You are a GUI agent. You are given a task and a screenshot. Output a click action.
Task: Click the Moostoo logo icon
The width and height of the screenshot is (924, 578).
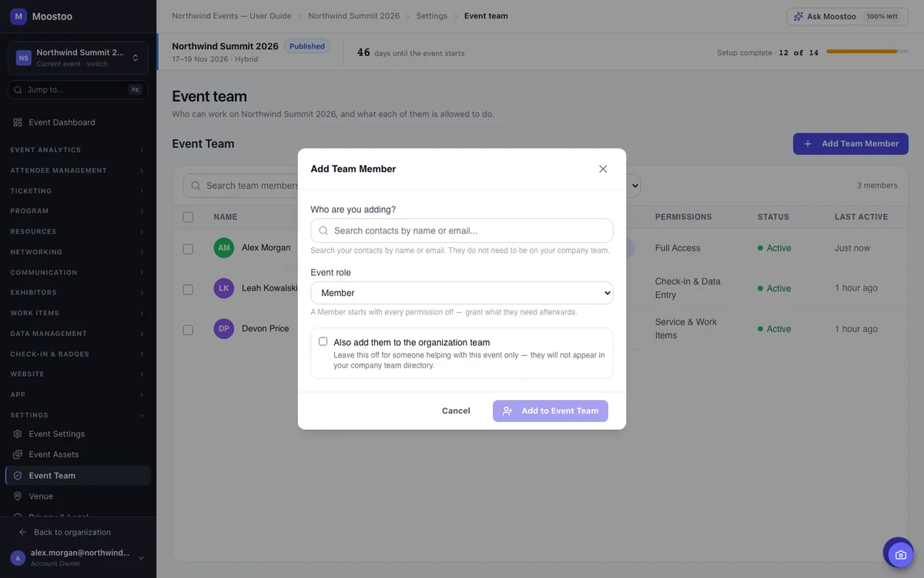[18, 16]
